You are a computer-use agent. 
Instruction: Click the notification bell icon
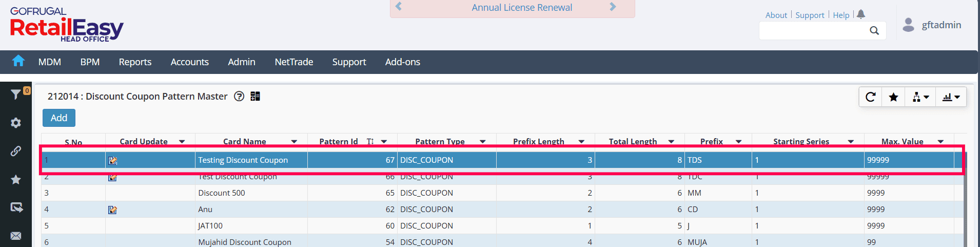tap(861, 14)
